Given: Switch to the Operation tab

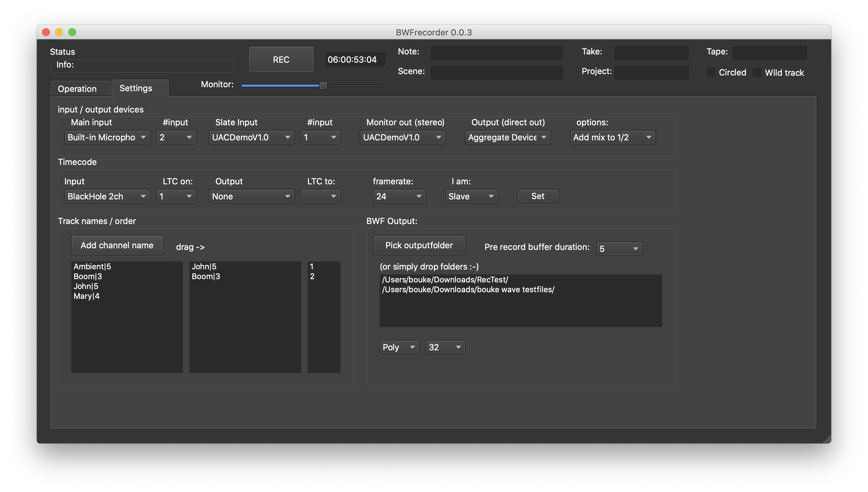Looking at the screenshot, I should (77, 89).
